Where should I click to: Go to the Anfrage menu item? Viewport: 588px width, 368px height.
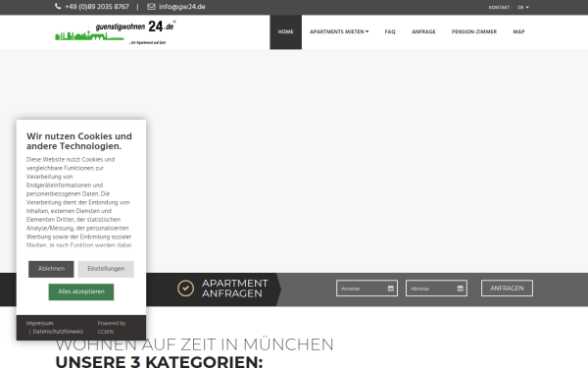coord(423,32)
